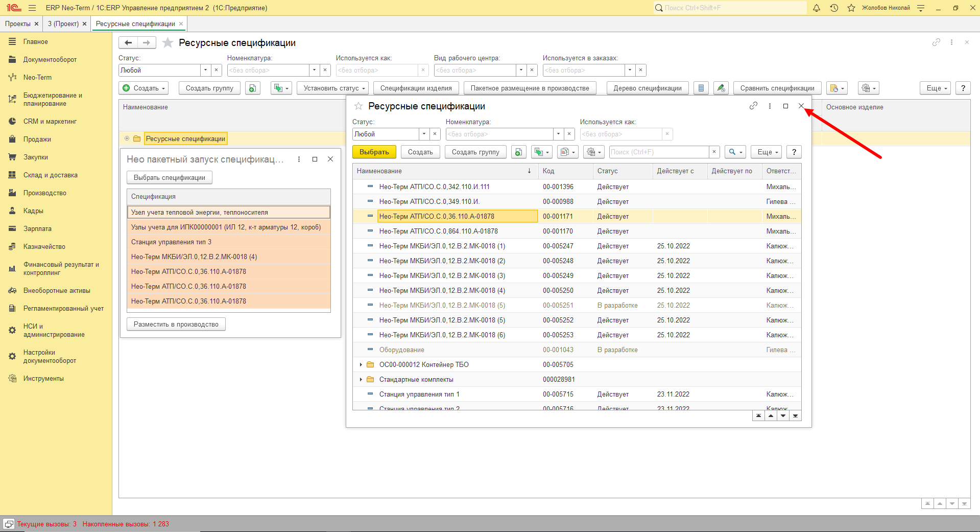Add the selection dialog to favorites with its star
Viewport: 980px width, 532px height.
click(x=358, y=106)
